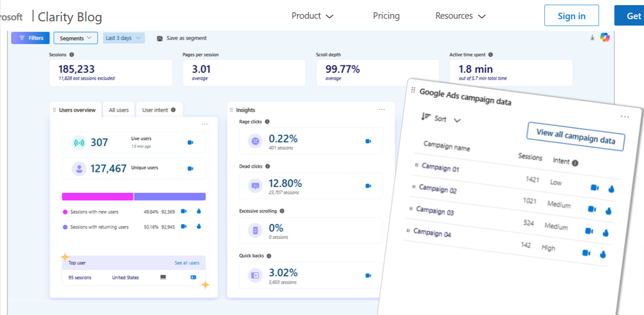This screenshot has height=315, width=644.
Task: Click the top user ID card icon
Action: 193,277
